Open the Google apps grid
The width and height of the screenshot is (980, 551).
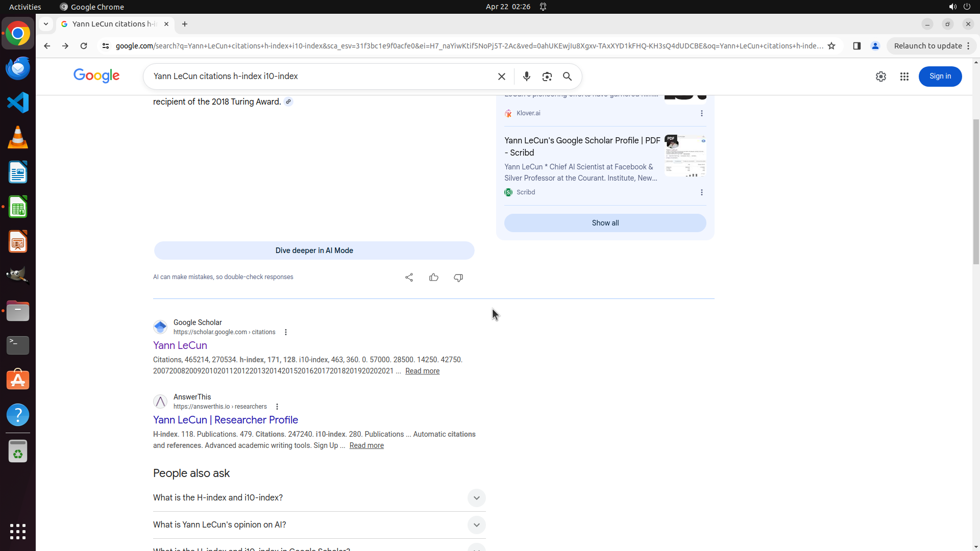tap(904, 77)
